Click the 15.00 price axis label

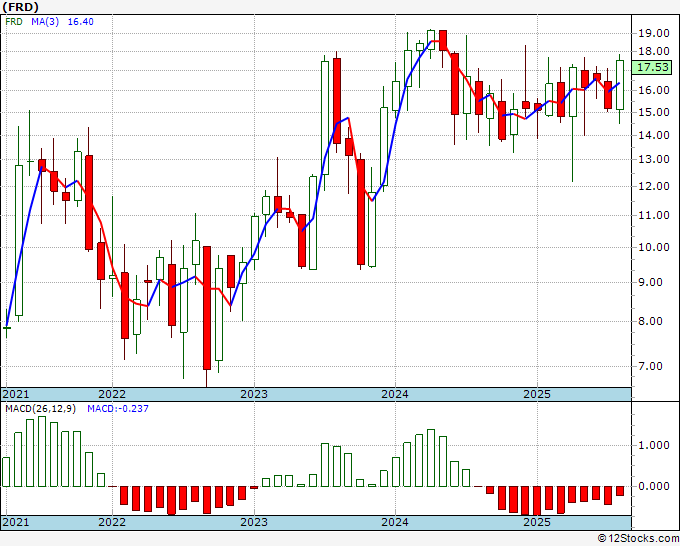(654, 112)
